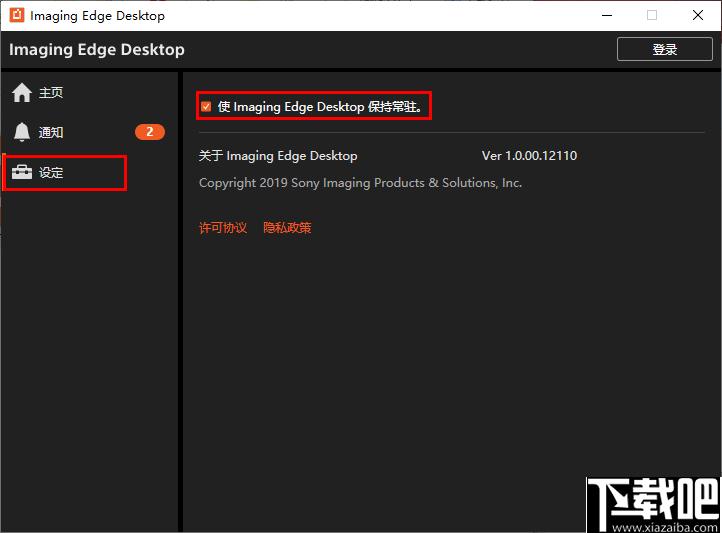The image size is (722, 533).
Task: Open the 通知 notifications page
Action: click(x=89, y=133)
